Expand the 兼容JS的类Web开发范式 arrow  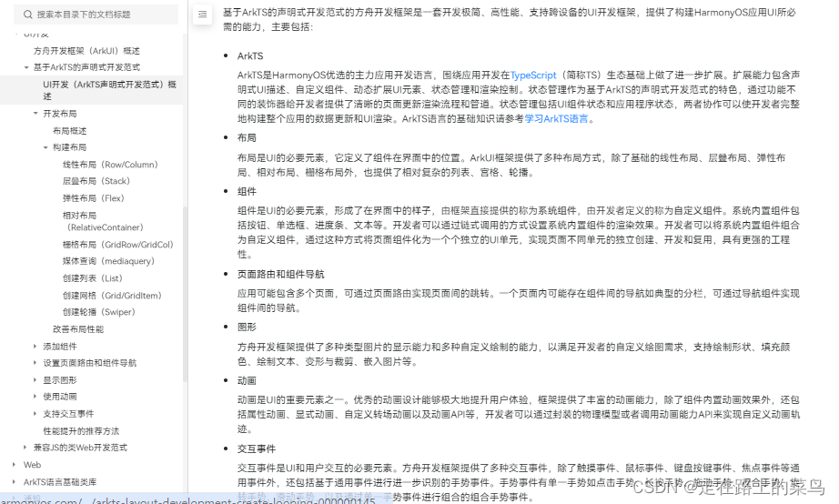coord(26,448)
